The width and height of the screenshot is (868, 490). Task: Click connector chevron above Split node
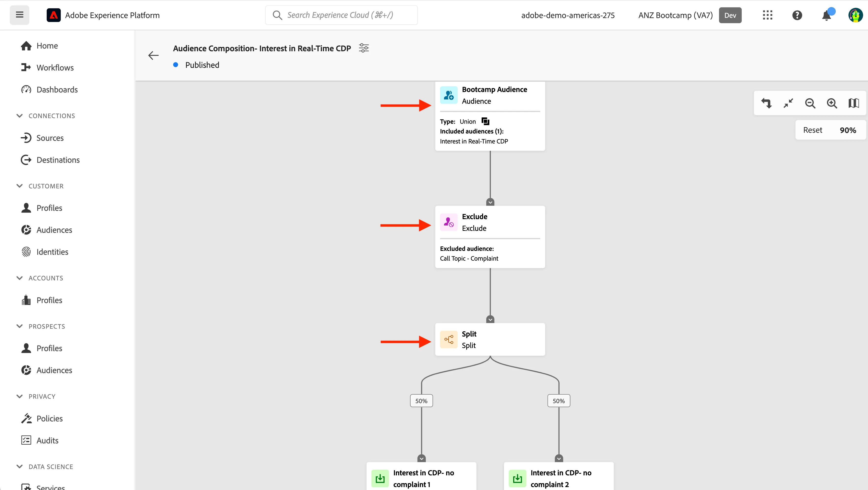pos(490,319)
